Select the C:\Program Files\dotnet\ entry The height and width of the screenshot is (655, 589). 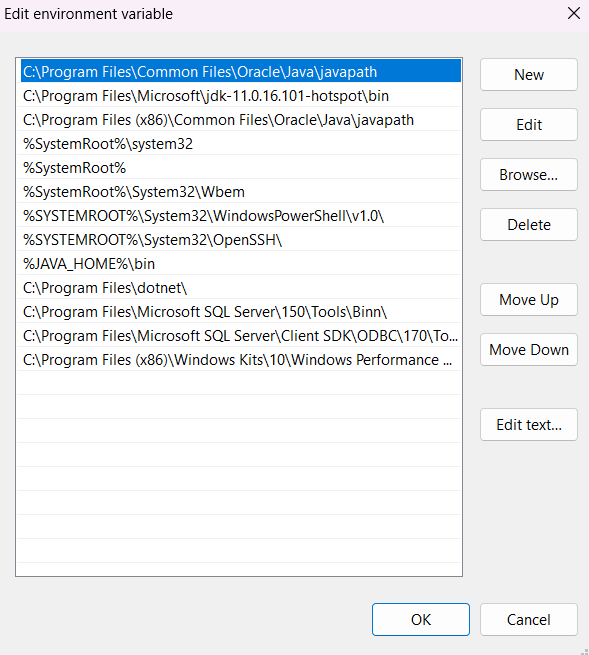click(x=239, y=288)
